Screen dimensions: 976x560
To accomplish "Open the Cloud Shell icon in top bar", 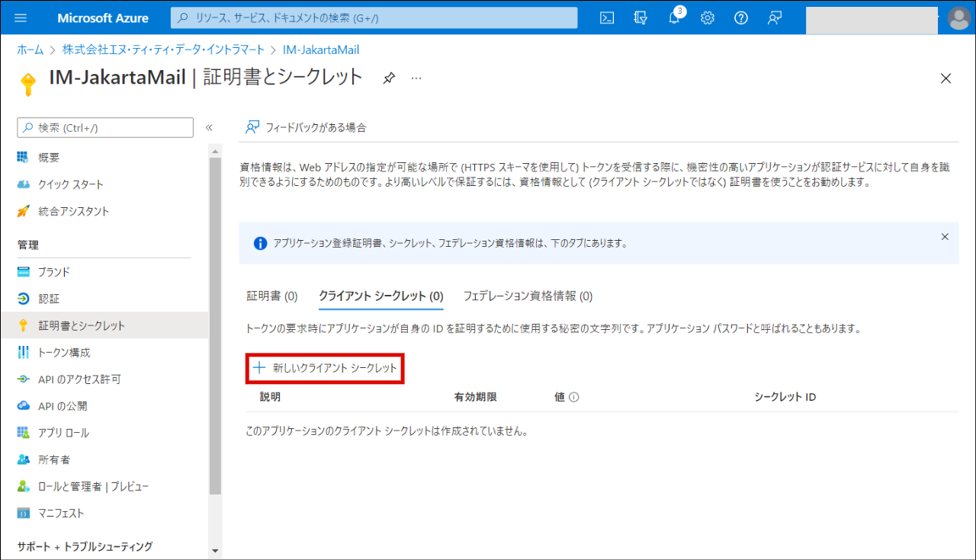I will (x=607, y=18).
